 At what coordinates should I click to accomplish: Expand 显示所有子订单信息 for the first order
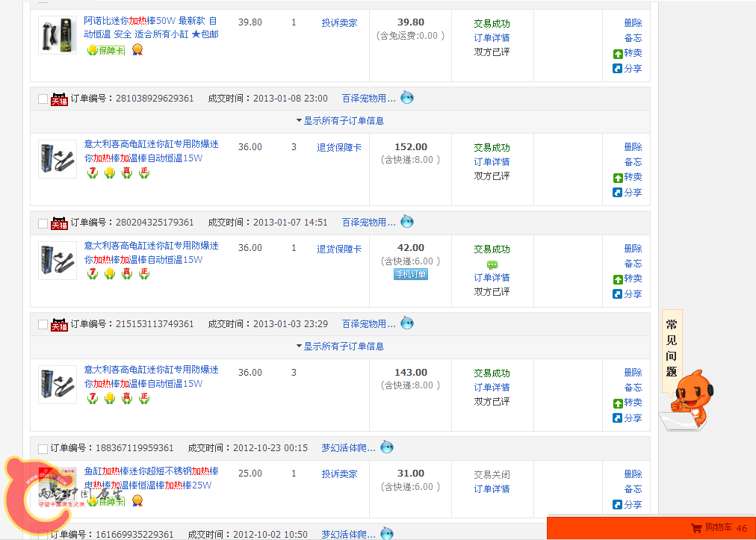click(343, 120)
